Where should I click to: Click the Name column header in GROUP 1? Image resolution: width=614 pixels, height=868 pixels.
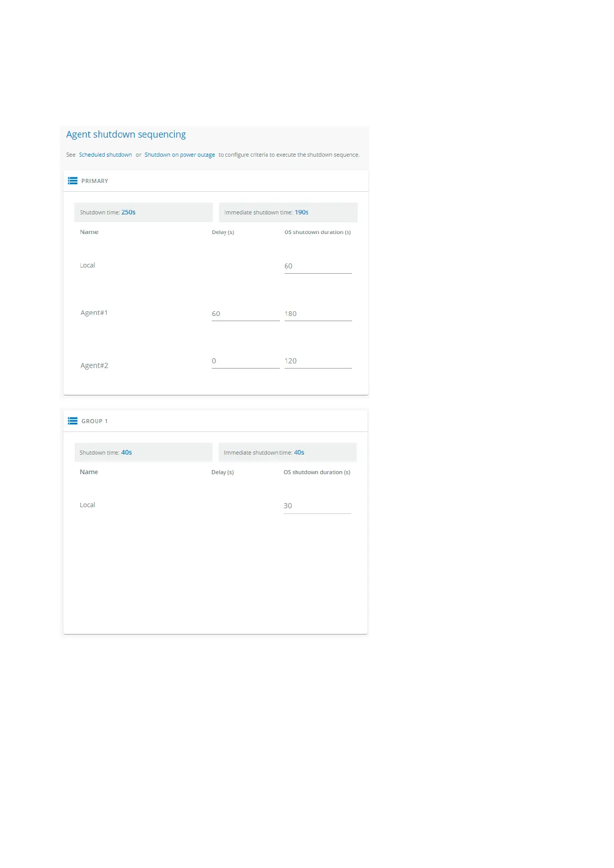click(89, 472)
